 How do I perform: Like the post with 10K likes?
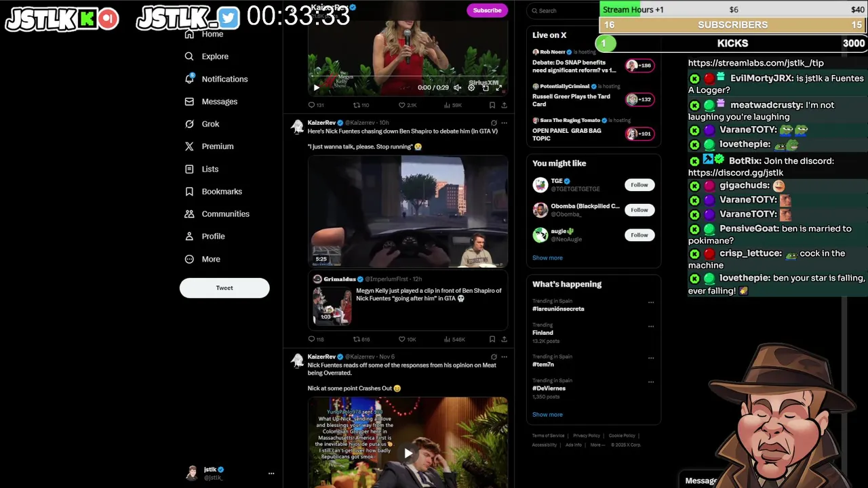407,339
